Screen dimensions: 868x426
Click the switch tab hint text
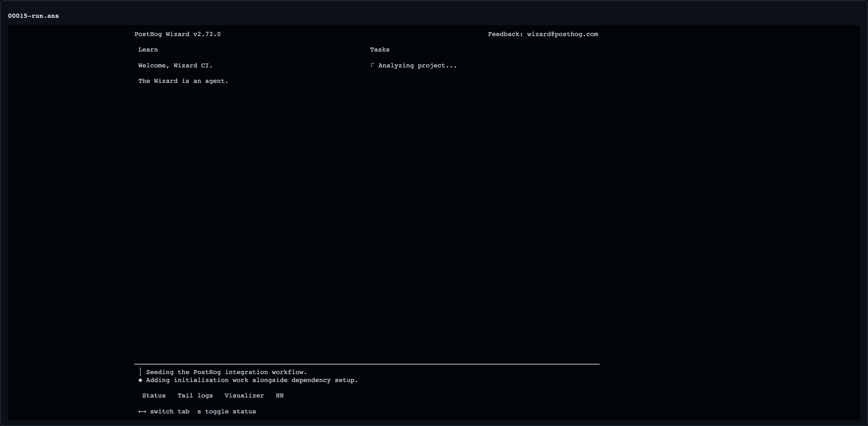170,411
